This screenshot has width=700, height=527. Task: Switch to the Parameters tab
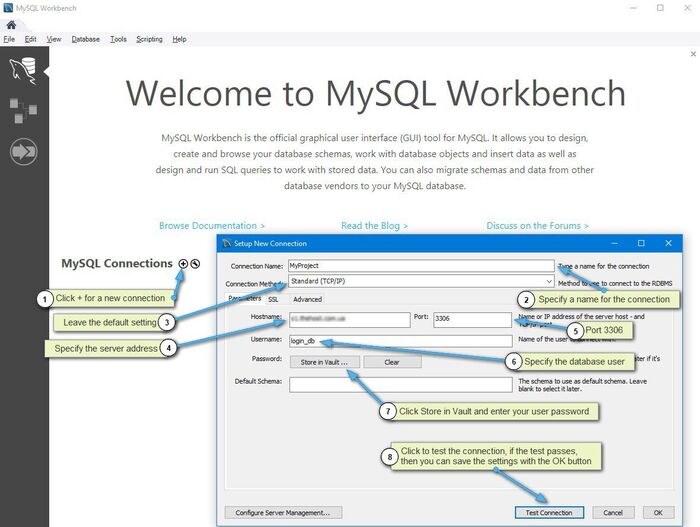pos(245,298)
